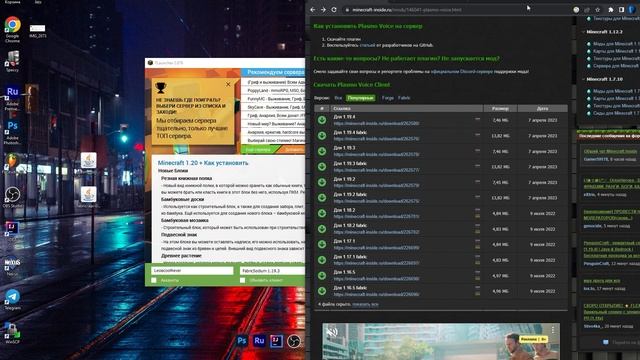Screen dimensions: 640x360
Task: Click green download arrow for 1.16.5
Action: click(x=322, y=276)
